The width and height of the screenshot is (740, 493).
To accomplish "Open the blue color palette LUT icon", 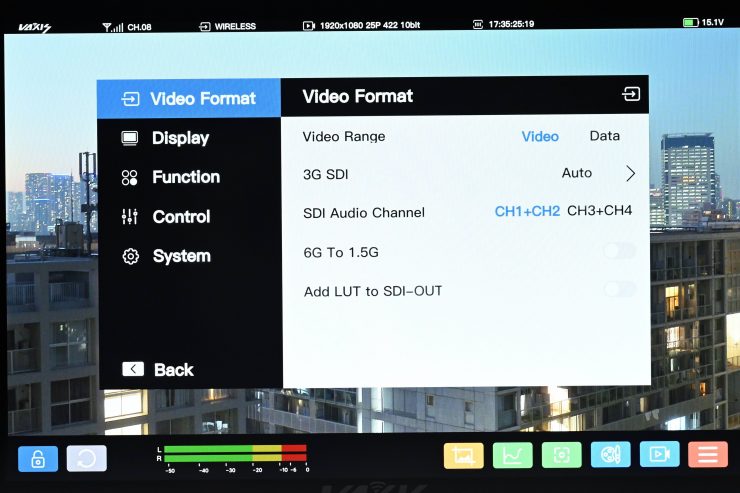I will 610,455.
